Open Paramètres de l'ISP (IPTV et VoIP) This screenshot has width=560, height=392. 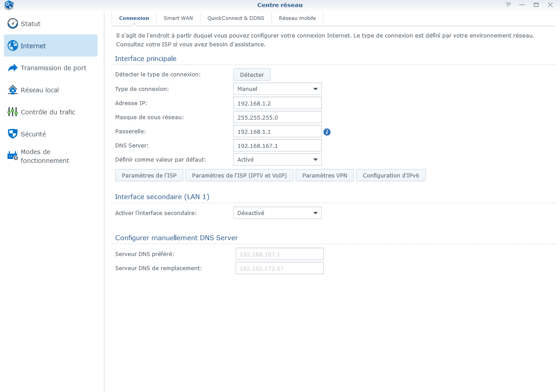tap(240, 175)
